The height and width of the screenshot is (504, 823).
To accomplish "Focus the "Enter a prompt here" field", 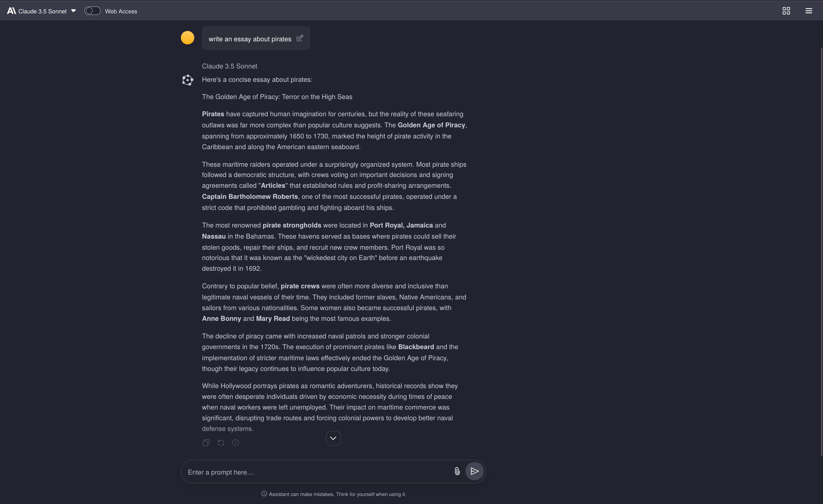I will [317, 472].
